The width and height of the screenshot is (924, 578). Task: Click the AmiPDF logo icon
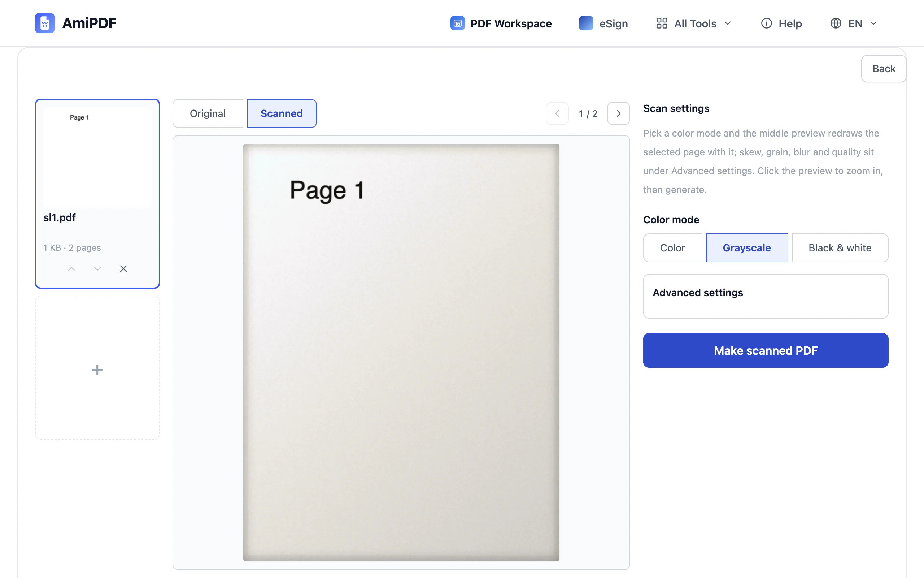[x=45, y=23]
